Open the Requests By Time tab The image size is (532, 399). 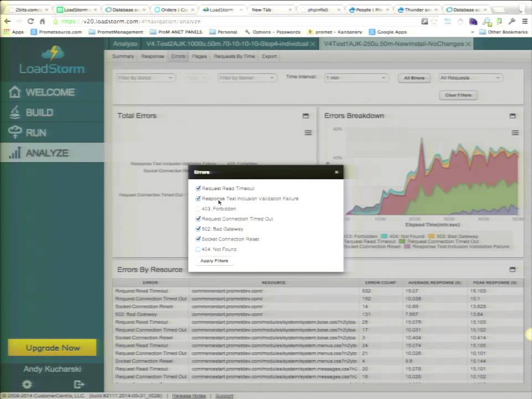(x=234, y=57)
